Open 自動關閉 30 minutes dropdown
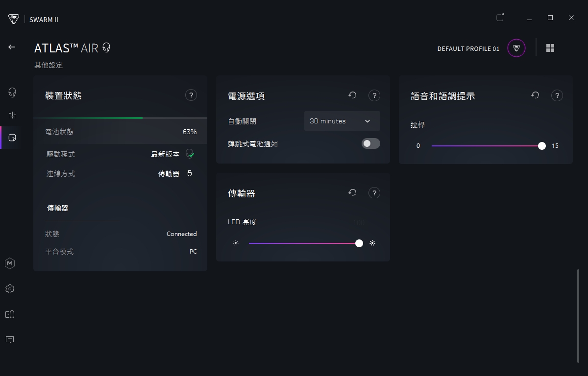588x376 pixels. pos(342,121)
